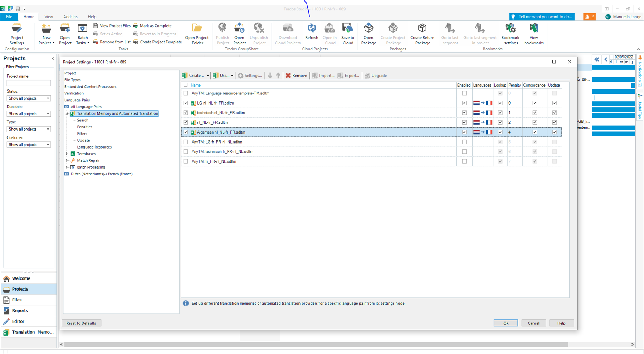Switch to View ribbon tab
Screen dimensions: 644x354
tap(49, 17)
